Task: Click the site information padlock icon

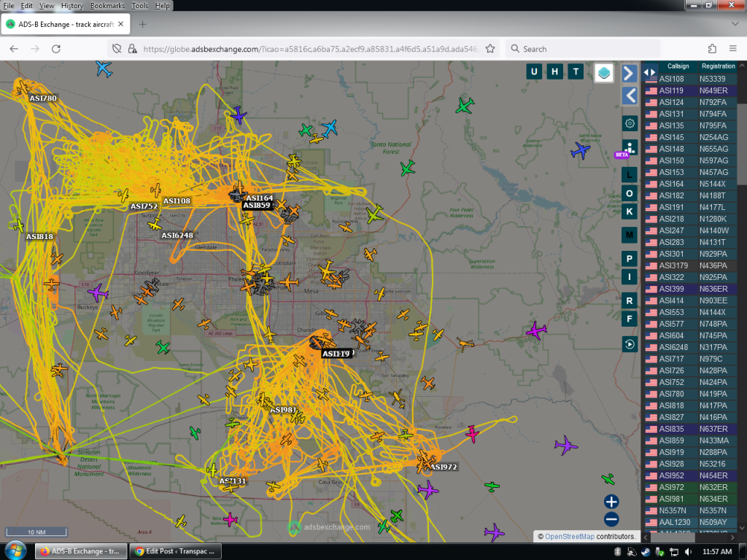Action: point(133,49)
